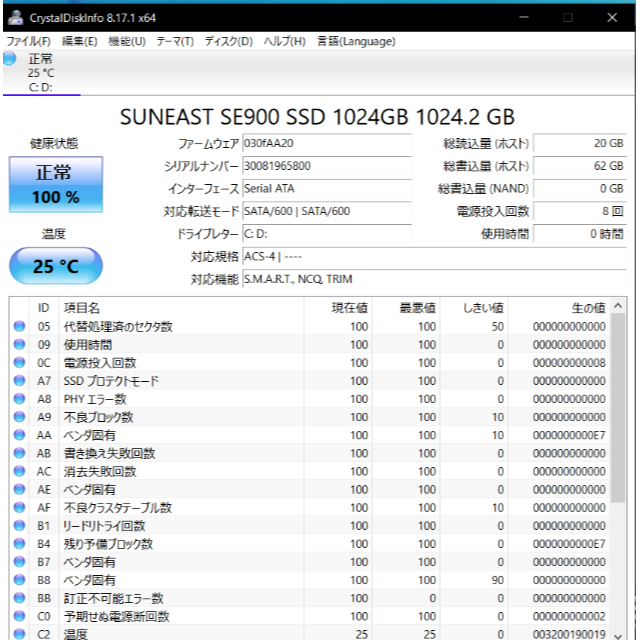Click the status orb for row C2
The height and width of the screenshot is (640, 640).
click(x=19, y=634)
